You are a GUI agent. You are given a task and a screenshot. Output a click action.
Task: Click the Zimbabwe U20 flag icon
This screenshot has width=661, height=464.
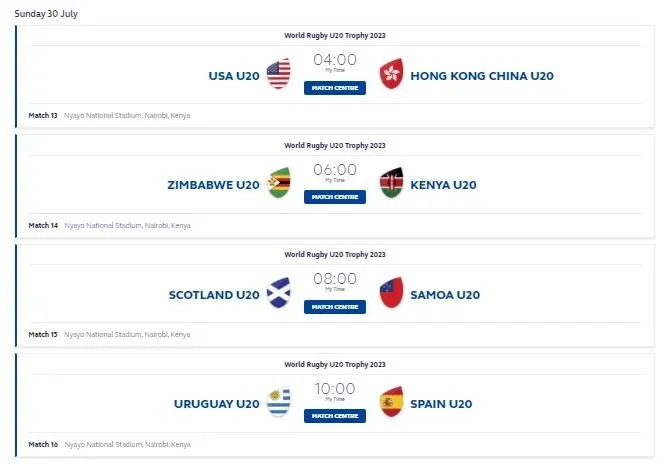279,184
